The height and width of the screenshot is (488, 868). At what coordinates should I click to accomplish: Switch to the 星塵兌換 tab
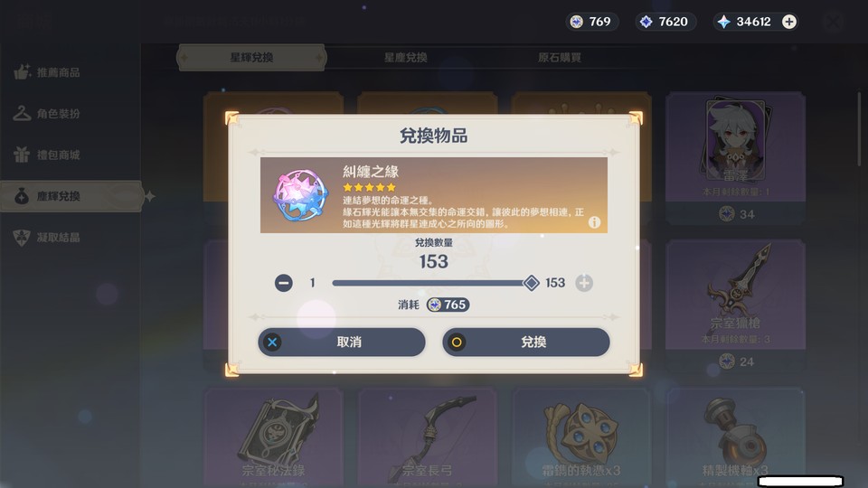(406, 58)
